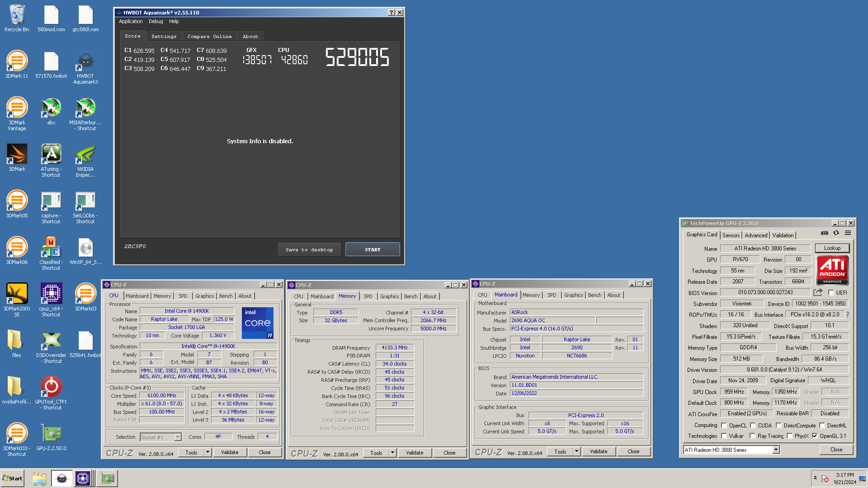Click Windows Start button
868x488 pixels.
[12, 479]
